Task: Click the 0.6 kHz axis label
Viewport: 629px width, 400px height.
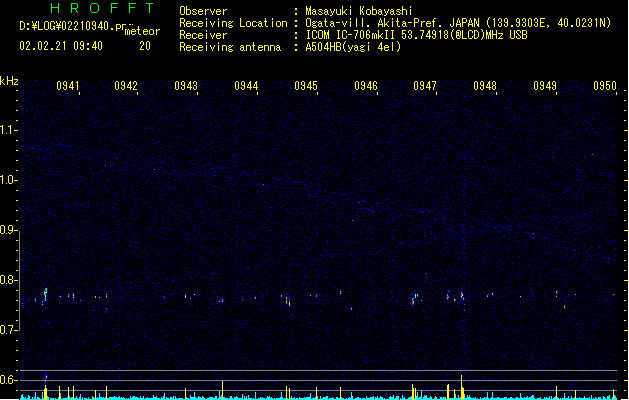Action: [8, 380]
